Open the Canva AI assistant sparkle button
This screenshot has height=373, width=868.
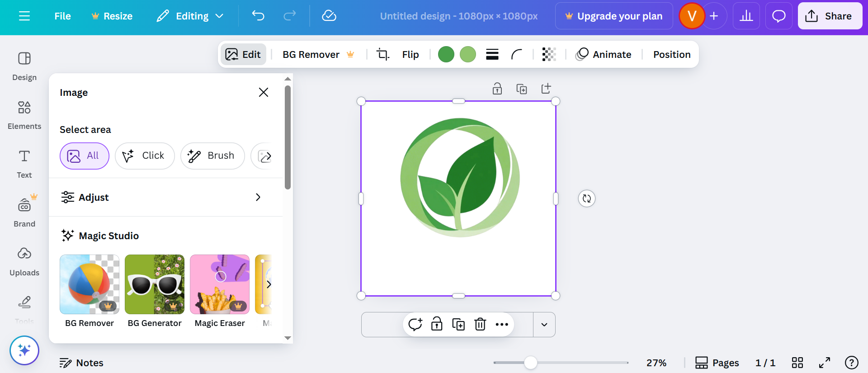(x=24, y=350)
